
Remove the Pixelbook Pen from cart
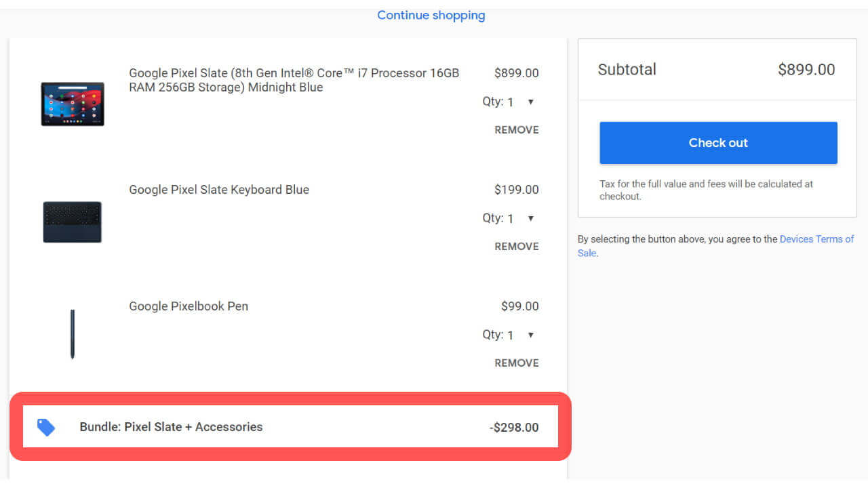point(517,363)
